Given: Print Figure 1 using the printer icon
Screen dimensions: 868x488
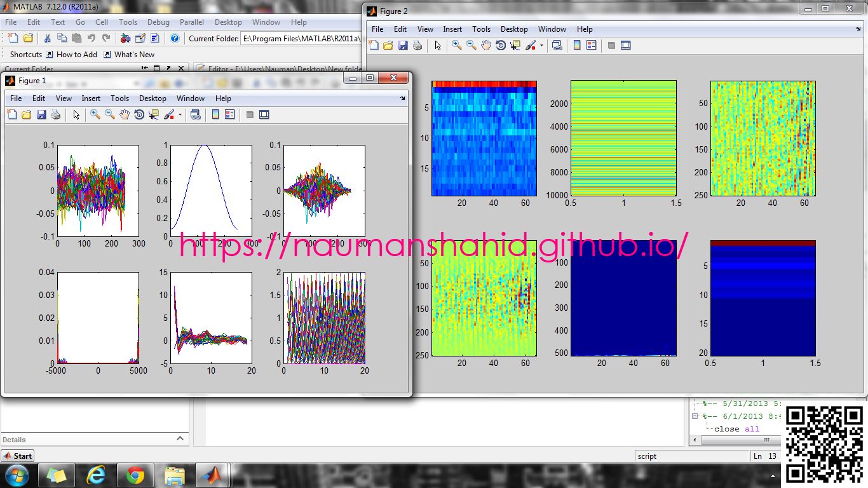Looking at the screenshot, I should [56, 114].
